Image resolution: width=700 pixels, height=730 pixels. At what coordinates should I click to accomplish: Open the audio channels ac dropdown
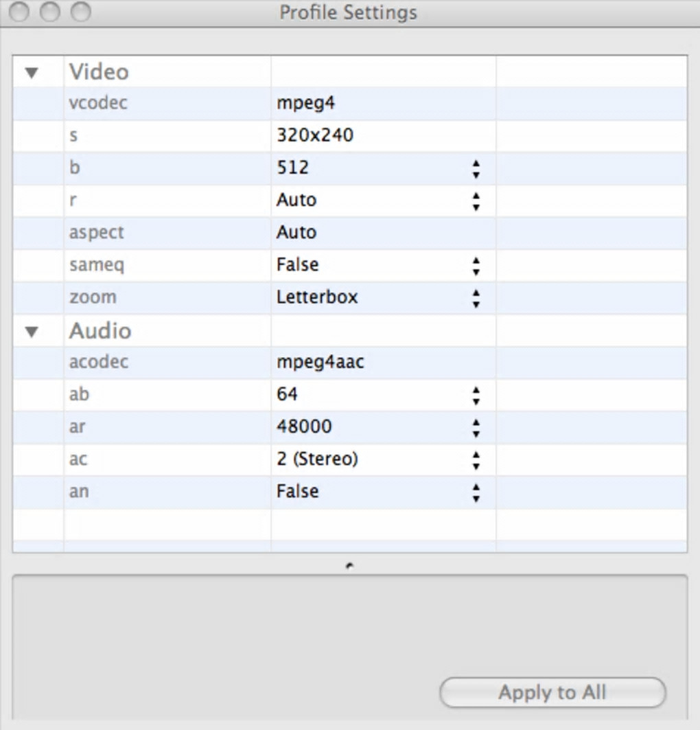click(x=476, y=459)
